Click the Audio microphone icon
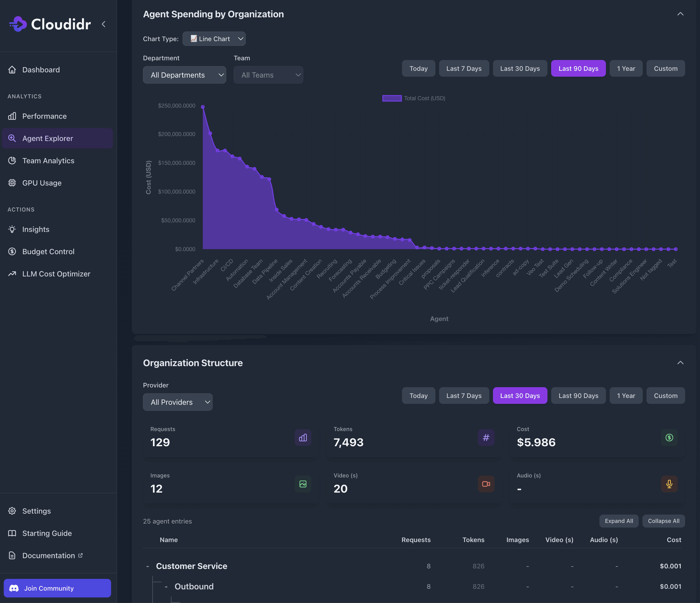 coord(669,484)
